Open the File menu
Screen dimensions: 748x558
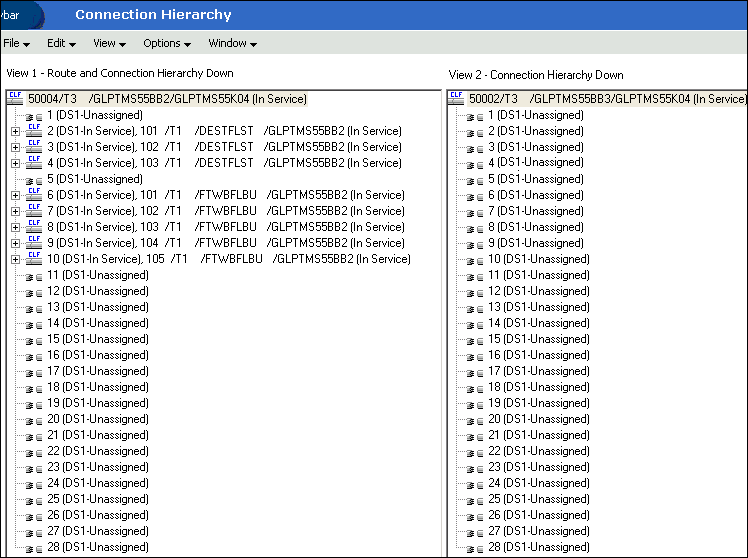click(x=16, y=43)
